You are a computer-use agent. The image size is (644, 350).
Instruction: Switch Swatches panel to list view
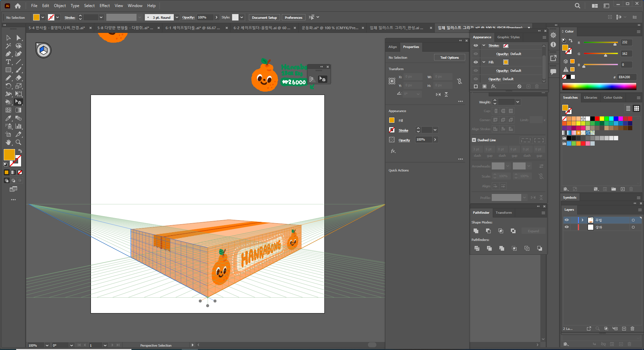point(628,108)
